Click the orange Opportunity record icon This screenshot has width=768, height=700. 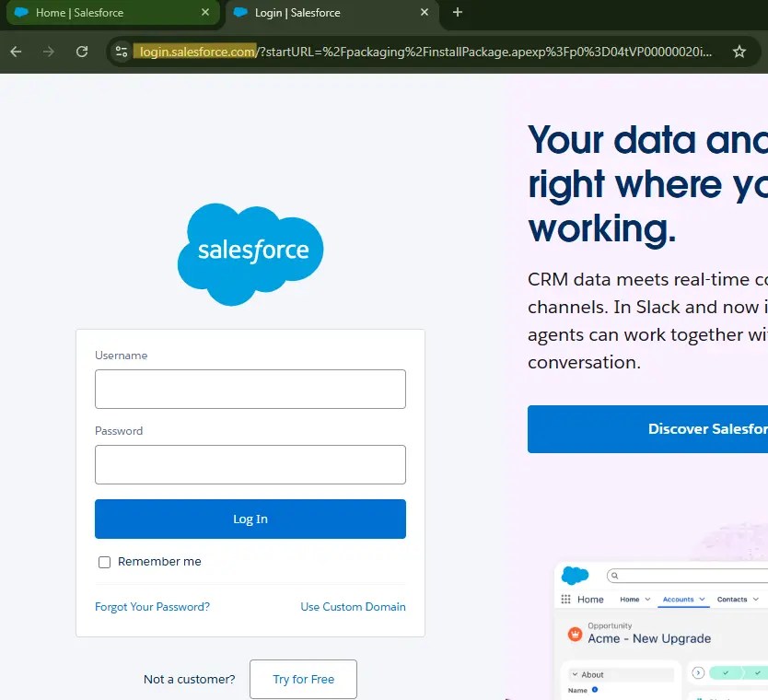(576, 635)
